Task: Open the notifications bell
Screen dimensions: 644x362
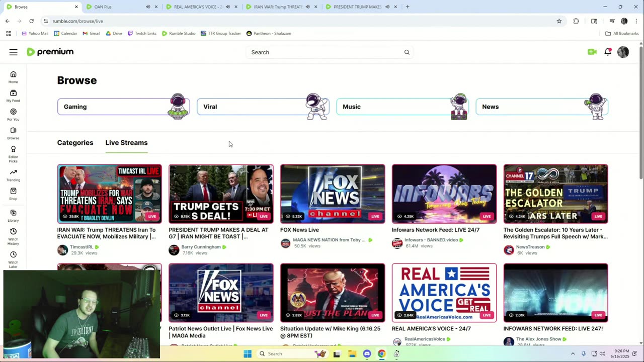Action: (x=608, y=52)
